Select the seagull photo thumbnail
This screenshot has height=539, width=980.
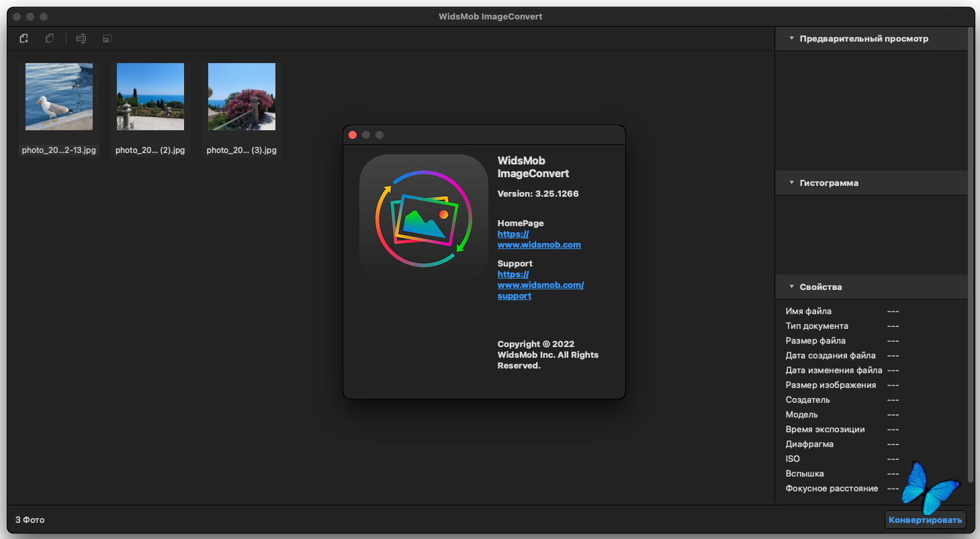tap(59, 97)
